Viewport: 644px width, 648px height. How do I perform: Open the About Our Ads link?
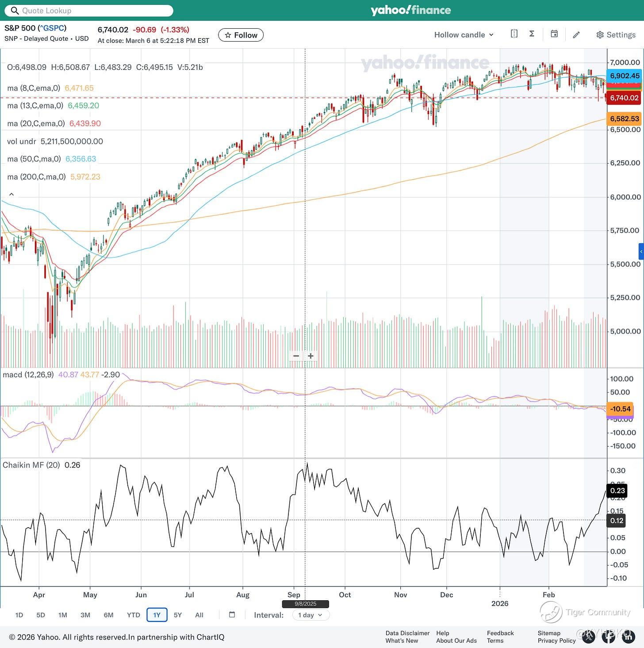(456, 640)
